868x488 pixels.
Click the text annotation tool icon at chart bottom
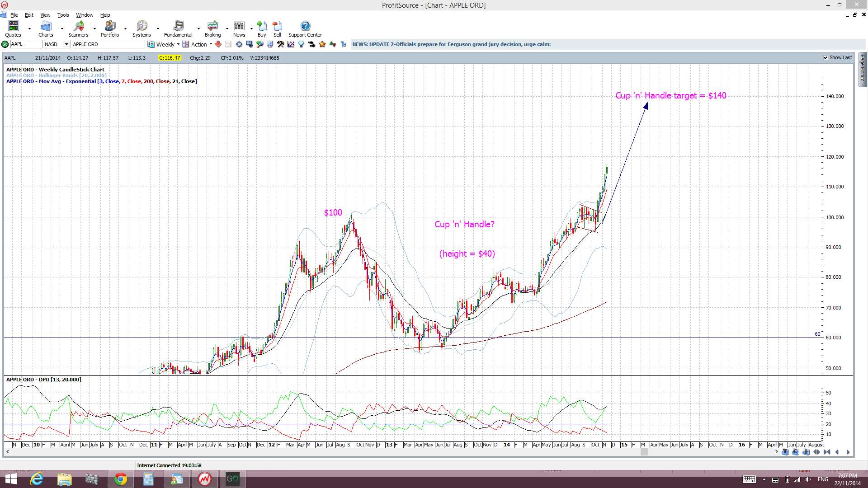pyautogui.click(x=785, y=452)
